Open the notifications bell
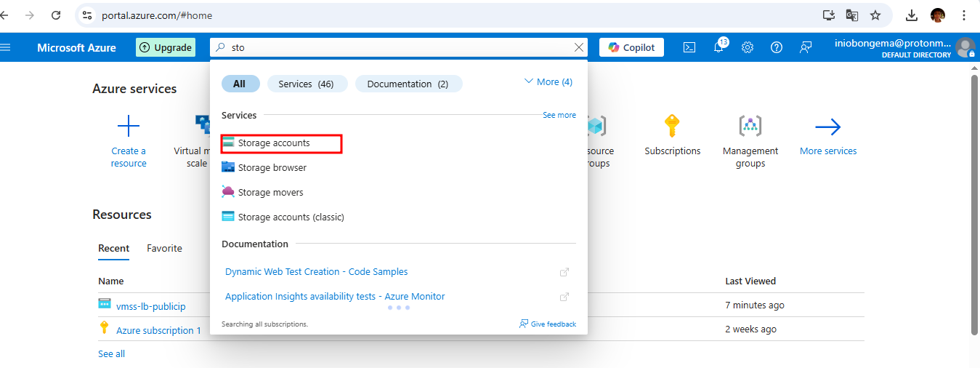The image size is (980, 368). point(718,47)
